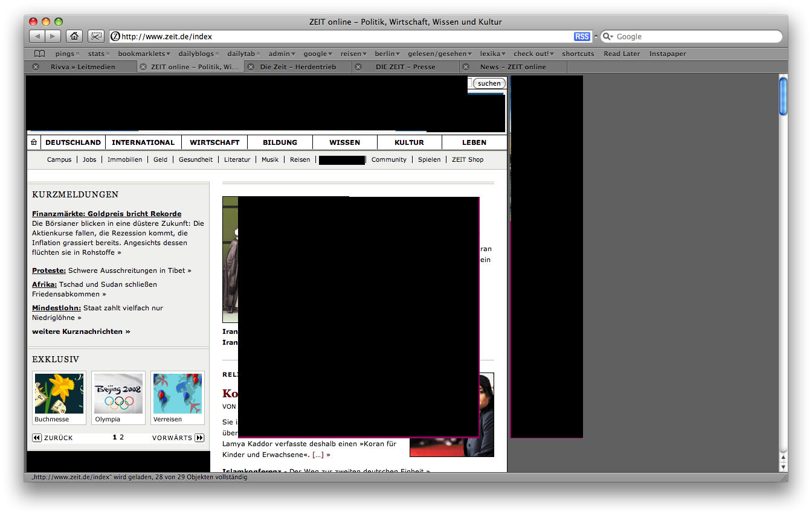The width and height of the screenshot is (812, 515).
Task: Go forward with the Safari forward arrow
Action: [53, 36]
